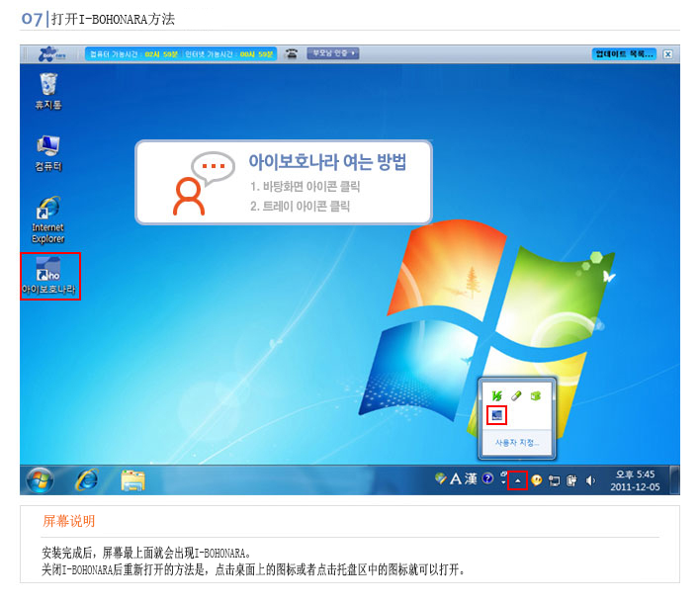The width and height of the screenshot is (700, 604).
Task: Click the telephone icon on top bar
Action: pyautogui.click(x=292, y=54)
